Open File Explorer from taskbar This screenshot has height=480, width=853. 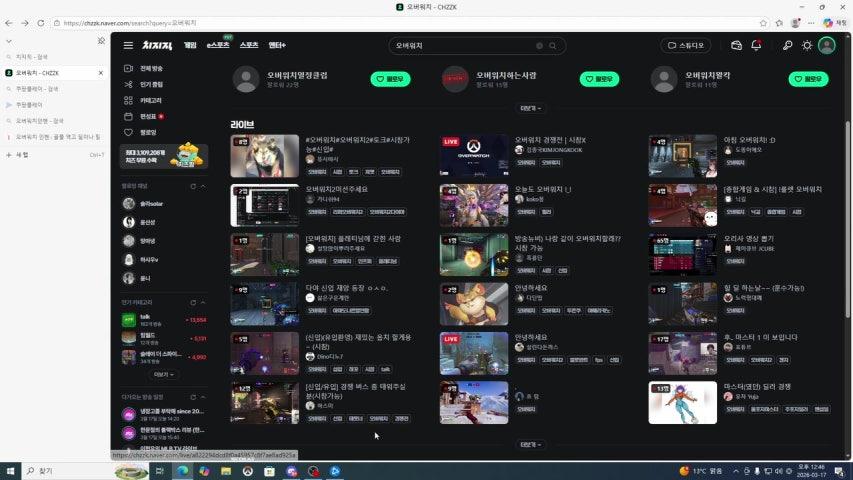click(226, 471)
